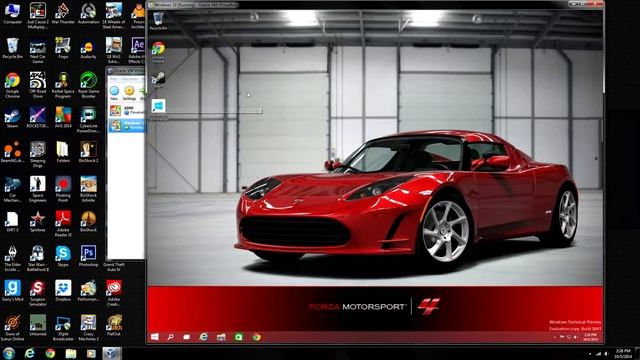Launch Grand Theft Auto IV shortcut
This screenshot has width=640, height=360.
(113, 266)
